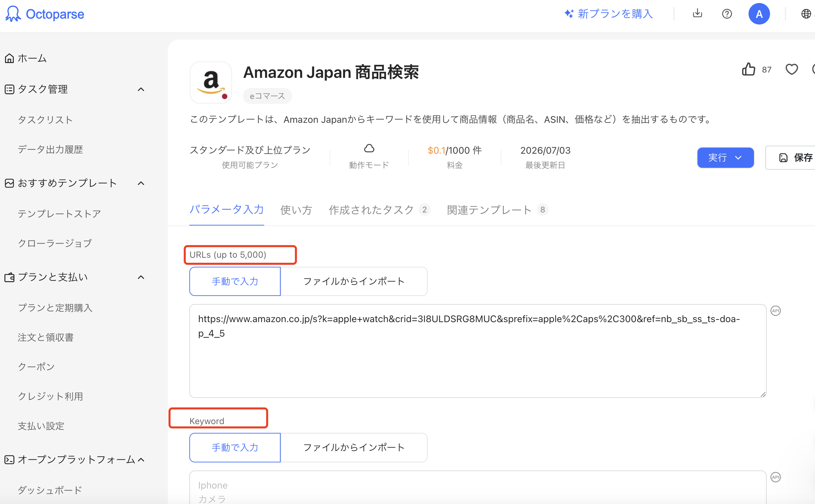Image resolution: width=815 pixels, height=504 pixels.
Task: Click the プランと支払い wallet icon
Action: tap(9, 277)
